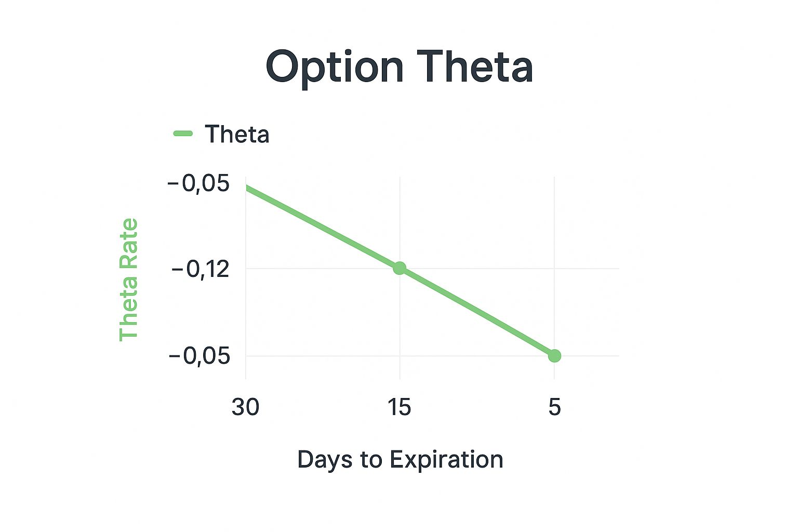Screen dimensions: 798x532
Task: Click the Option Theta chart title
Action: tap(399, 68)
